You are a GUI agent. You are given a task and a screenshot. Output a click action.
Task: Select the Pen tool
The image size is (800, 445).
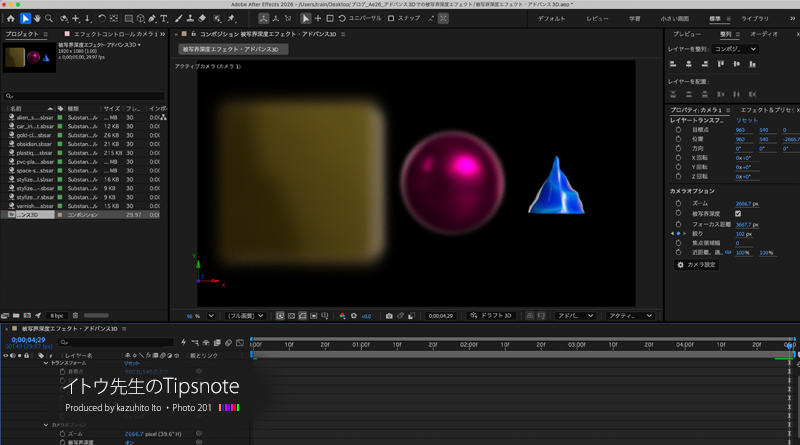click(152, 18)
